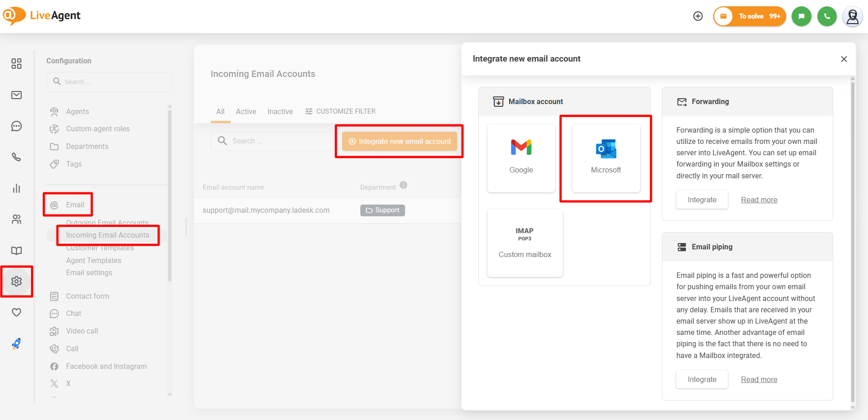Viewport: 868px width, 420px height.
Task: Open CUSTOMIZE FILTER options
Action: [340, 111]
